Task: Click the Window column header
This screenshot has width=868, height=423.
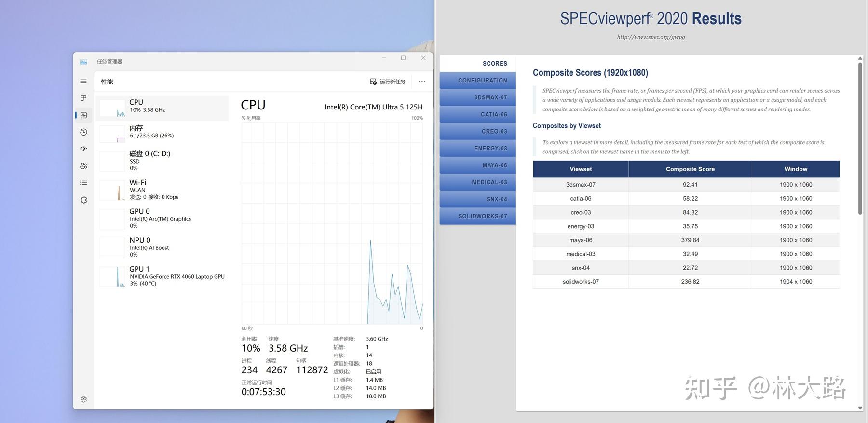Action: (x=796, y=169)
